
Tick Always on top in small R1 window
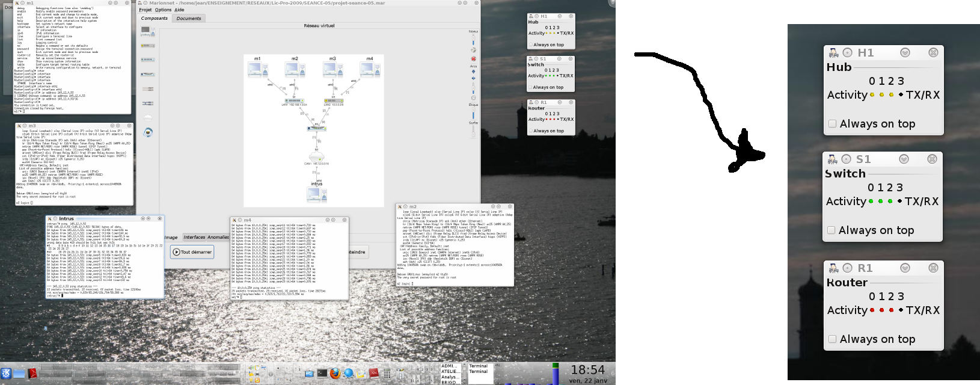pos(530,131)
